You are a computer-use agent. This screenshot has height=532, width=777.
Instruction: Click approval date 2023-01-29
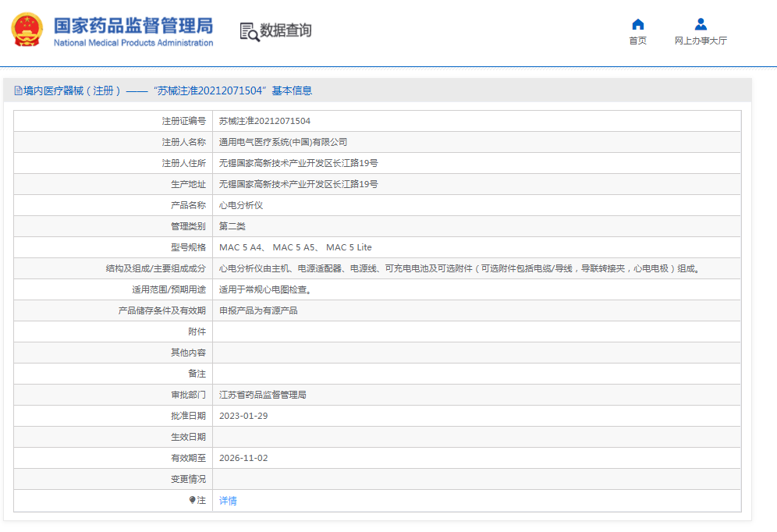(x=243, y=416)
